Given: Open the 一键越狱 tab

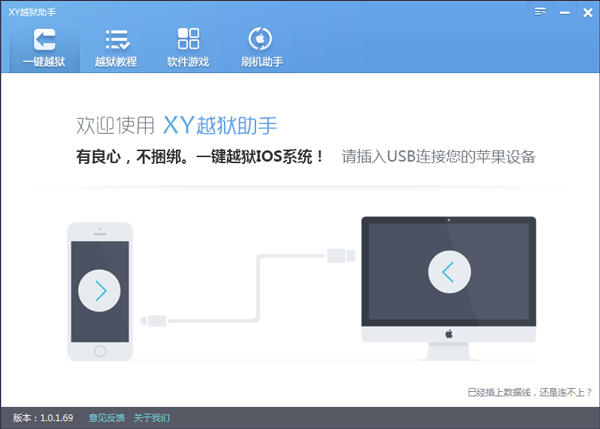Looking at the screenshot, I should [x=44, y=48].
